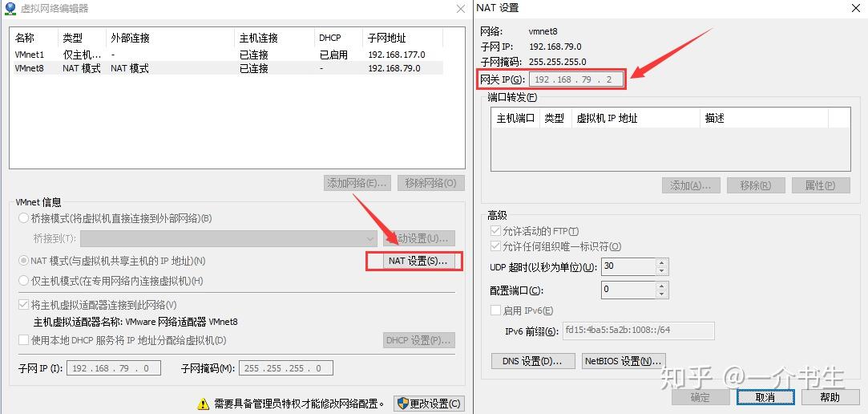Click the 主机端口 column header in port forwarding

point(515,118)
